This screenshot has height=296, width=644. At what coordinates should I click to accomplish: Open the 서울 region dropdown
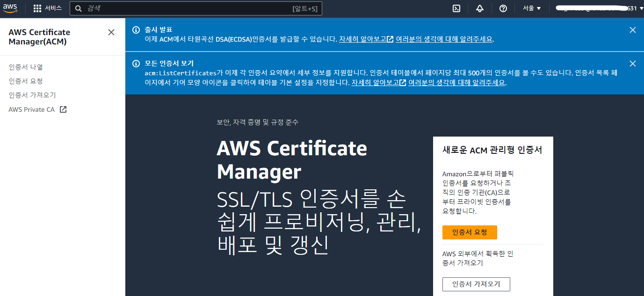point(532,8)
